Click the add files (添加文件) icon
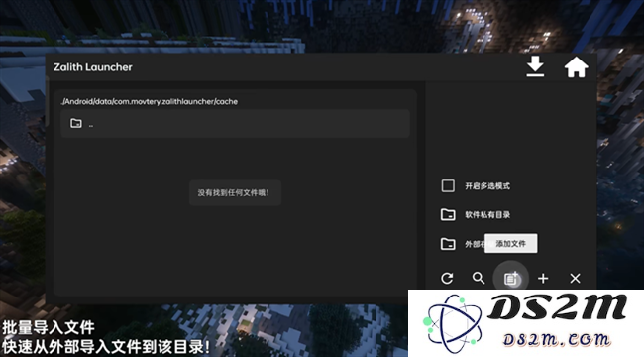Image resolution: width=644 pixels, height=357 pixels. [x=511, y=279]
